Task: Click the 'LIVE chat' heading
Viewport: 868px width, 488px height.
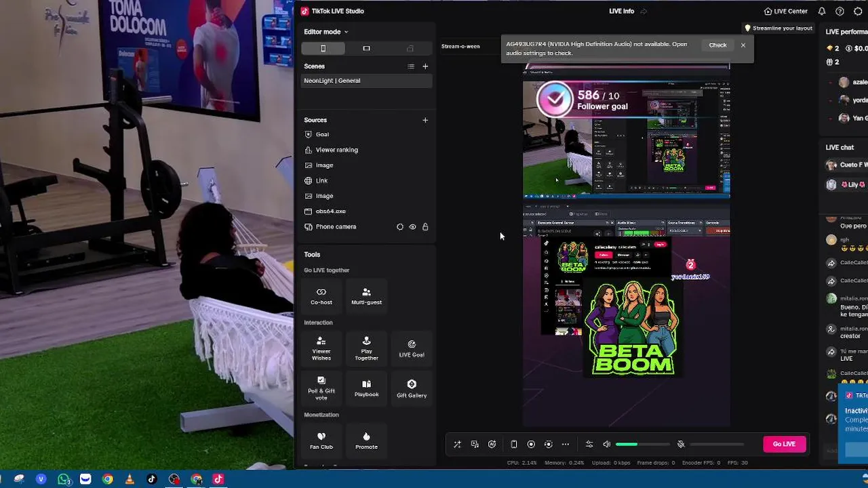Action: (840, 148)
